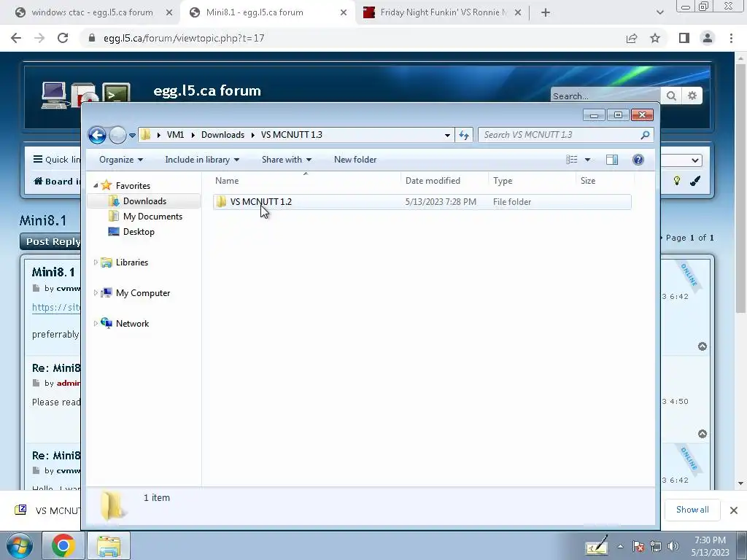The image size is (747, 560).
Task: Expand the Libraries tree node
Action: (x=96, y=262)
